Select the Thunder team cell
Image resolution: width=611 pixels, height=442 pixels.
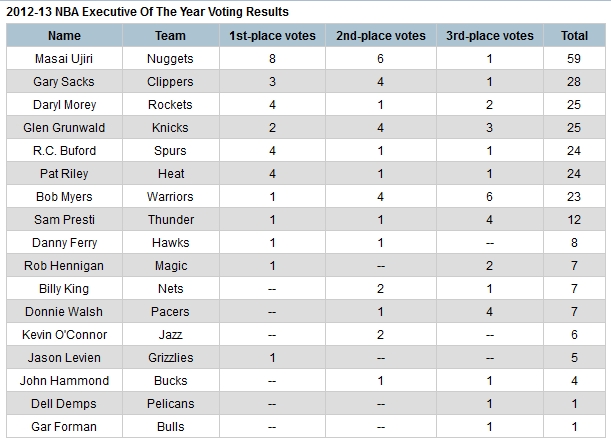[x=170, y=220]
